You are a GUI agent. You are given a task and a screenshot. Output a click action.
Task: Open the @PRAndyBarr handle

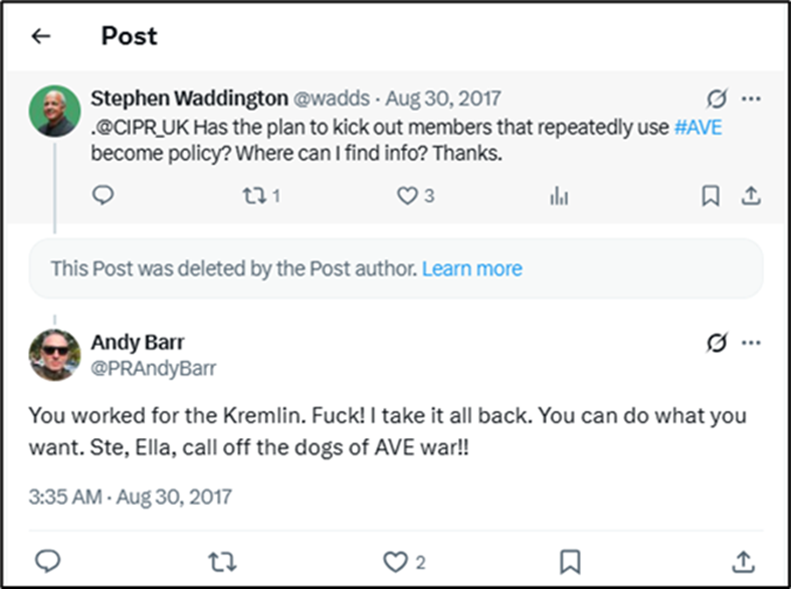click(153, 368)
